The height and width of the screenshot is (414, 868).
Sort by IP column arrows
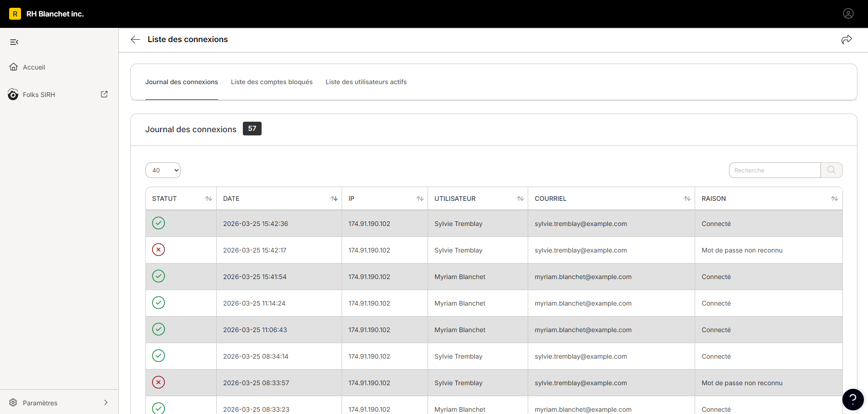click(x=420, y=199)
